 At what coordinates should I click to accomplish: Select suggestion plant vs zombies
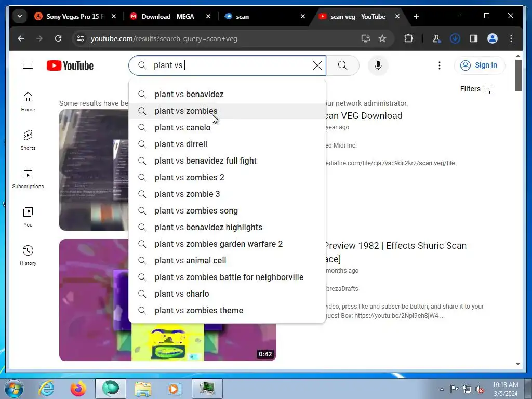227,111
